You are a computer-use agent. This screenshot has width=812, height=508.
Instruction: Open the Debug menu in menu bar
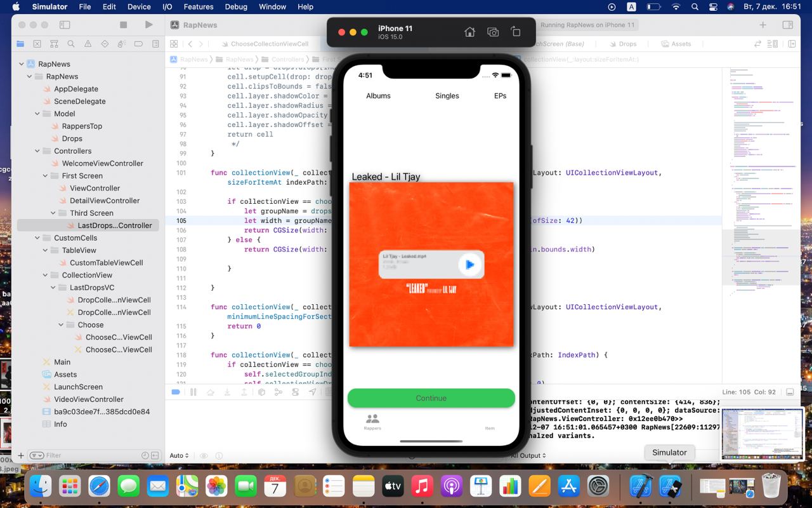coord(236,6)
